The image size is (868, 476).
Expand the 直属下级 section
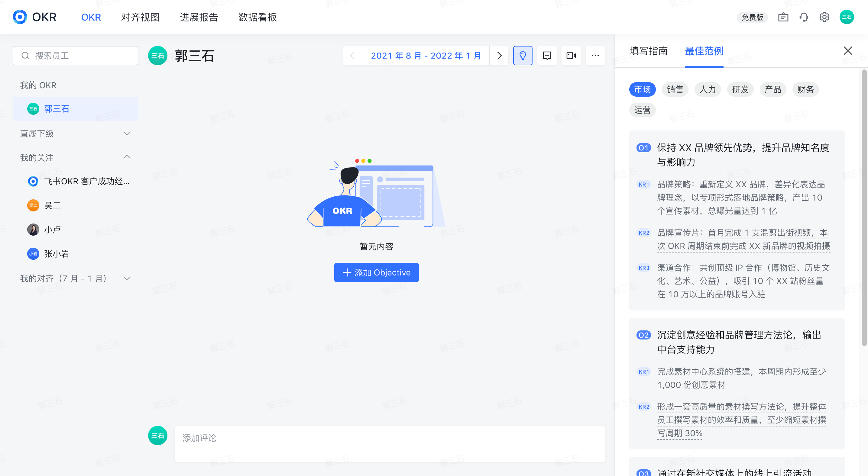point(127,133)
